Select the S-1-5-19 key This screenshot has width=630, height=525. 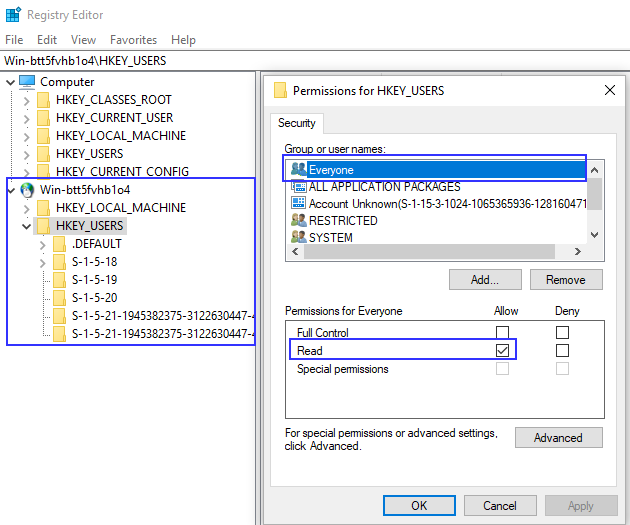pyautogui.click(x=94, y=280)
